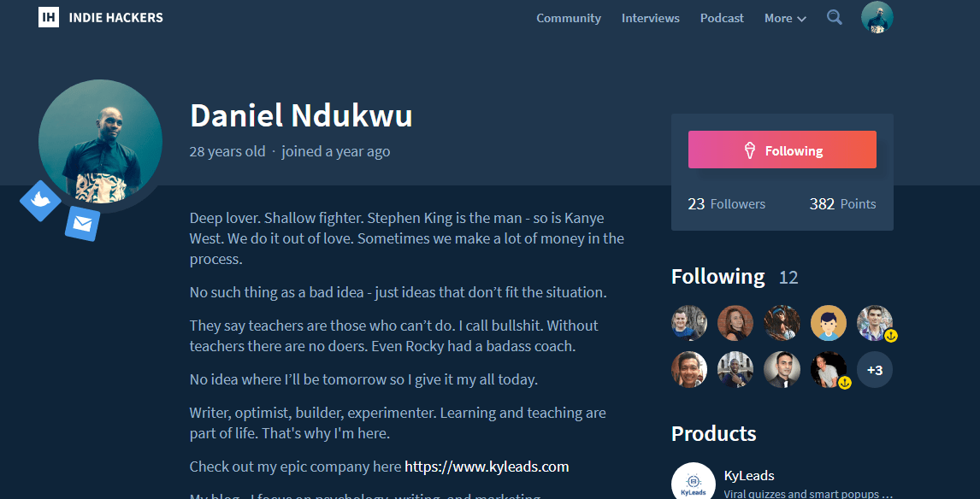Image resolution: width=980 pixels, height=499 pixels.
Task: Toggle the Following button off
Action: tap(782, 150)
